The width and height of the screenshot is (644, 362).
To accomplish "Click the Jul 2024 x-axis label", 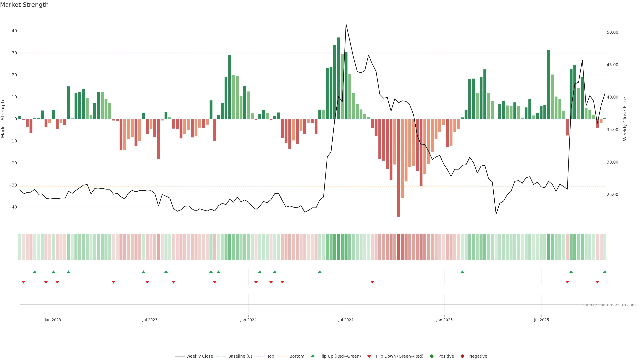I will pyautogui.click(x=346, y=320).
